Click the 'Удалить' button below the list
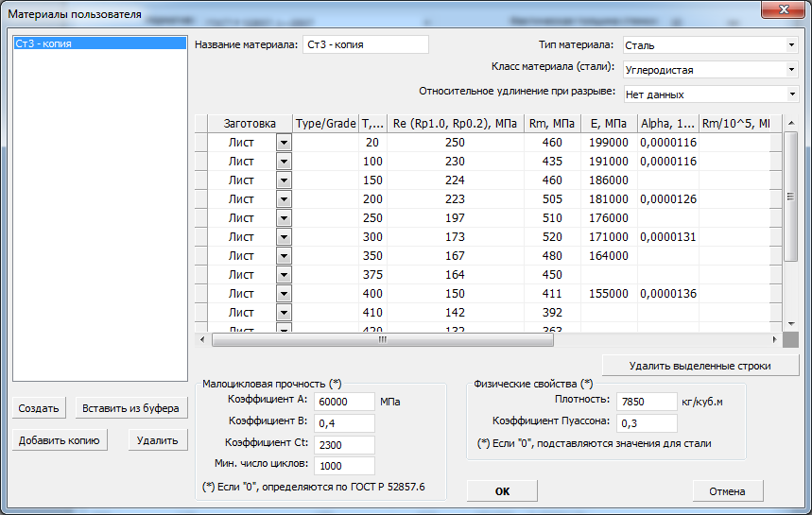812x515 pixels. click(x=158, y=440)
